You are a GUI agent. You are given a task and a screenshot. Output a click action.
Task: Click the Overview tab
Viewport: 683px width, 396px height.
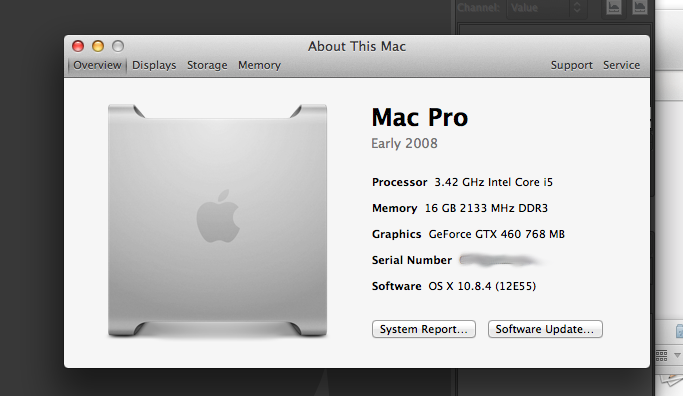point(97,65)
